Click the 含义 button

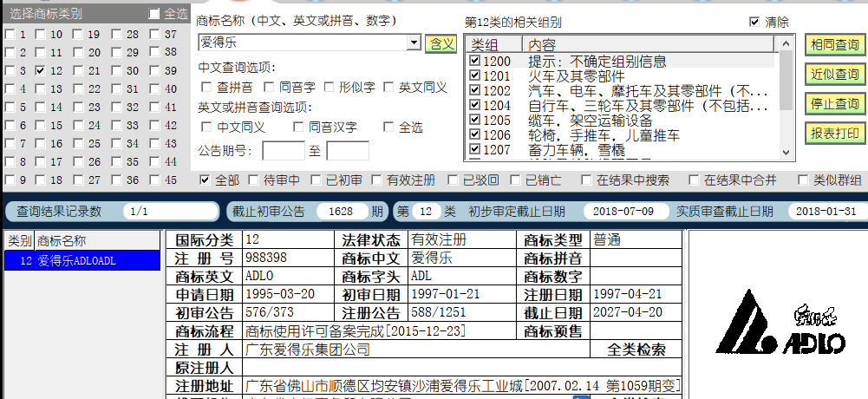441,43
